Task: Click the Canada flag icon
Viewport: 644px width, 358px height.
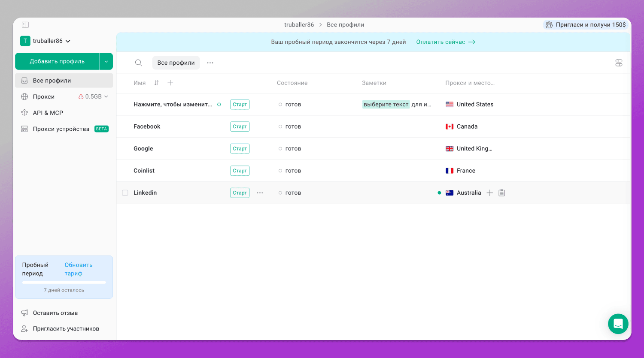Action: [450, 126]
